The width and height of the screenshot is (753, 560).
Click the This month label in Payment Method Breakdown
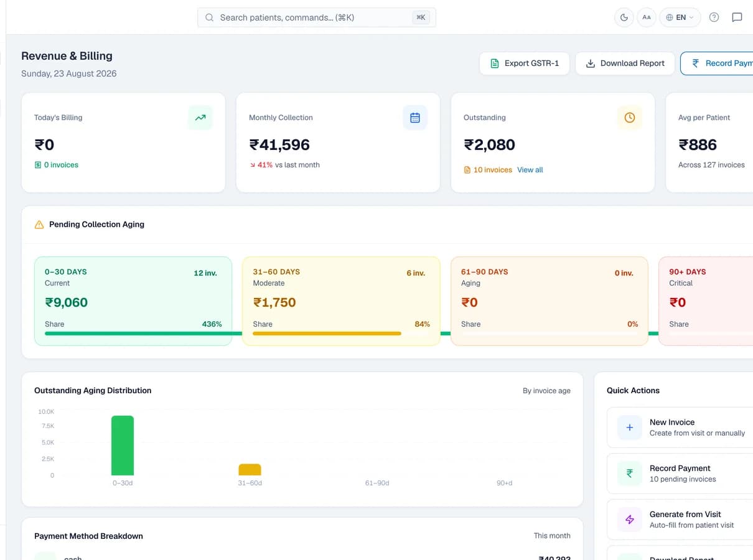[x=552, y=536]
